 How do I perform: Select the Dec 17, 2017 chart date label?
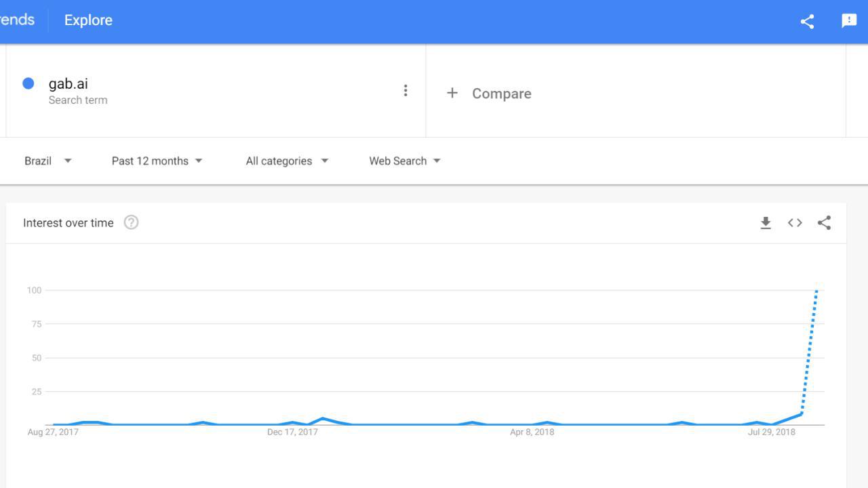(x=292, y=432)
